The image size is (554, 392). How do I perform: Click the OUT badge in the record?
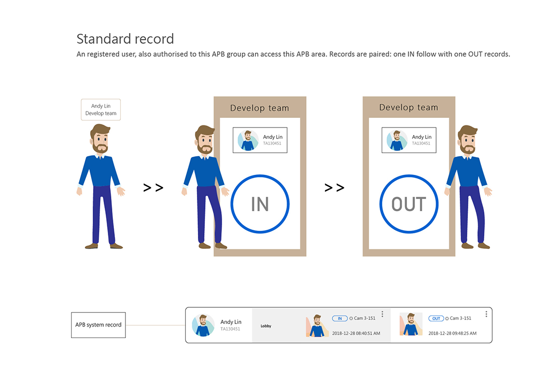pos(436,318)
